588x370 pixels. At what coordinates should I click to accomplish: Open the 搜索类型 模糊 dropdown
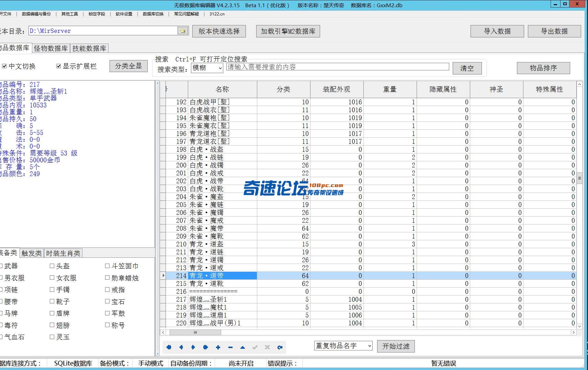(x=207, y=68)
